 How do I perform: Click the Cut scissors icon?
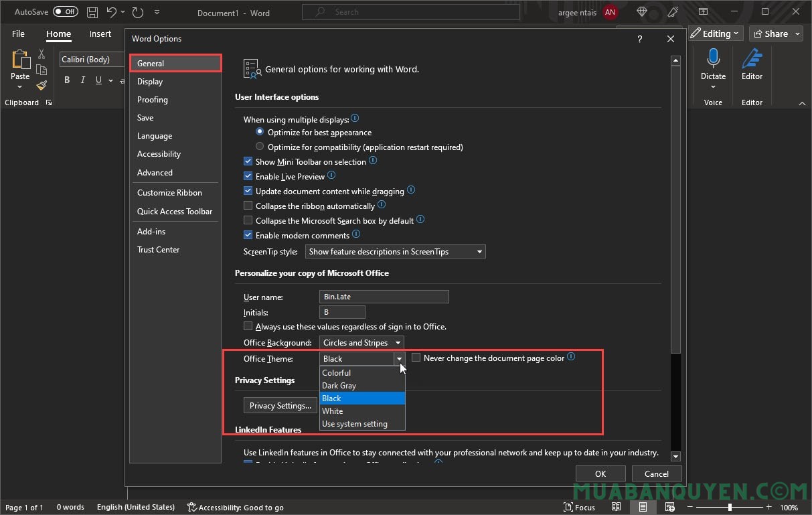(x=42, y=54)
